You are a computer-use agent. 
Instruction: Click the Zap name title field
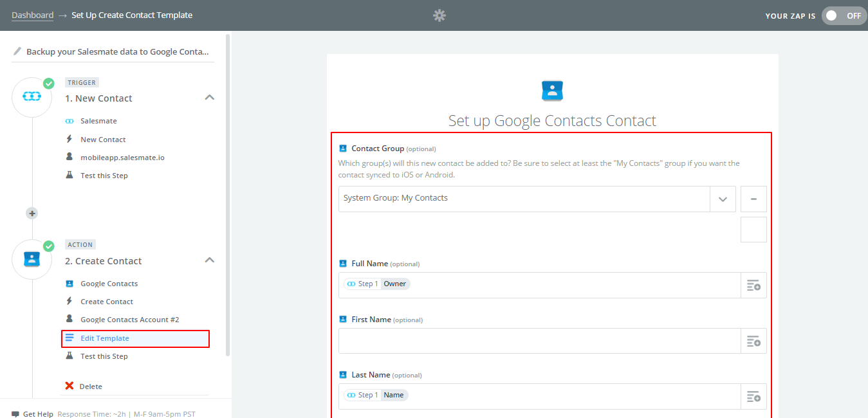tap(118, 51)
